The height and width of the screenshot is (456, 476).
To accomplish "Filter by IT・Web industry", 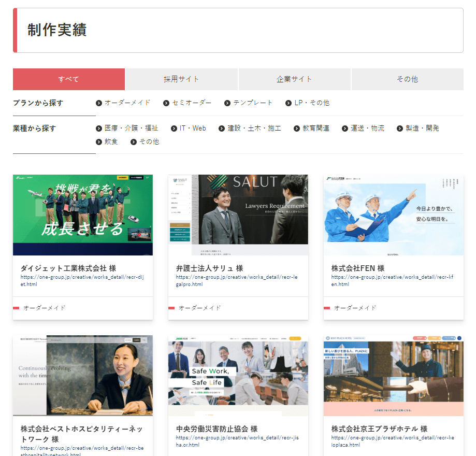I will pyautogui.click(x=193, y=128).
